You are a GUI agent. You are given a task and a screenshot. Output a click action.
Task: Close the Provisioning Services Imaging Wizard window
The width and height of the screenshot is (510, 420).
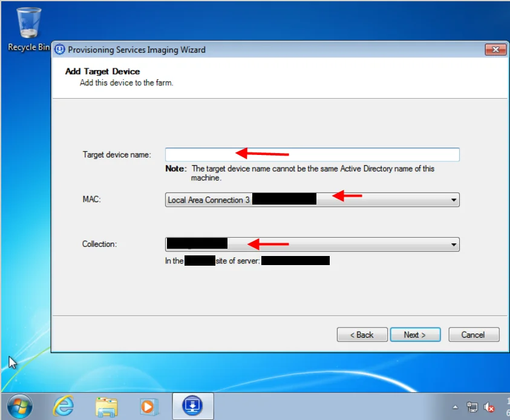(x=495, y=50)
